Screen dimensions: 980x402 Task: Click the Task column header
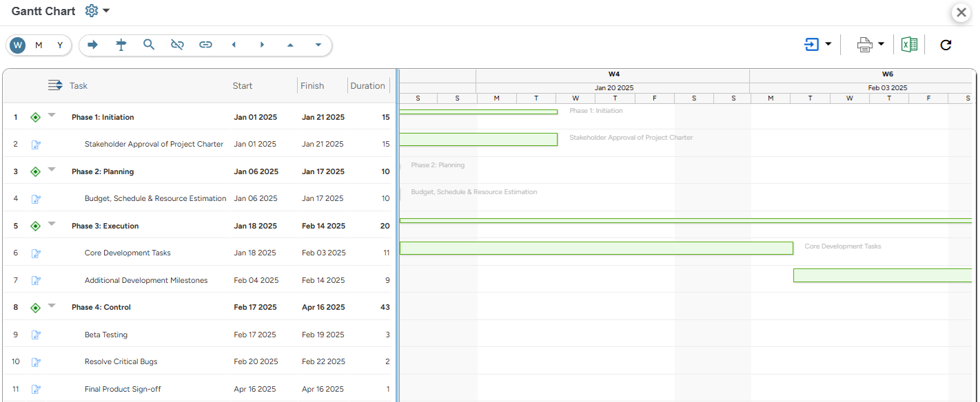coord(79,86)
